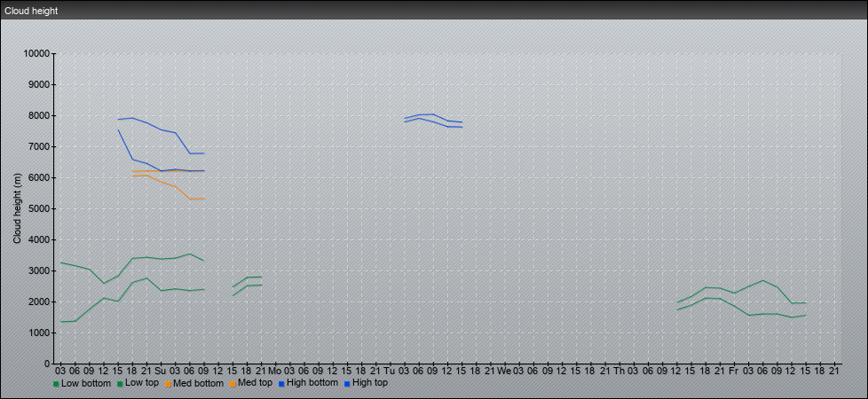Select the 8000 y-axis value

click(x=39, y=115)
